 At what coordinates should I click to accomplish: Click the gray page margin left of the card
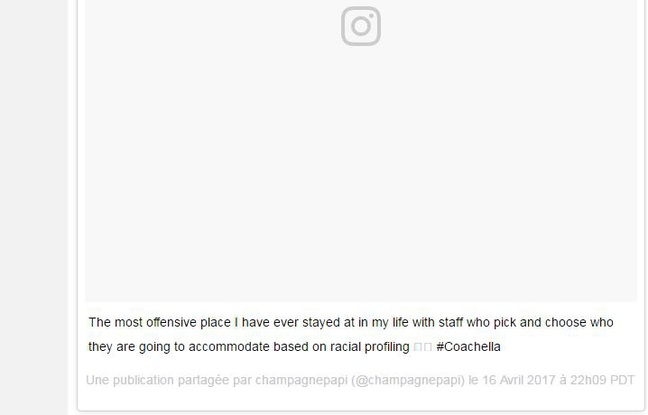(x=35, y=200)
